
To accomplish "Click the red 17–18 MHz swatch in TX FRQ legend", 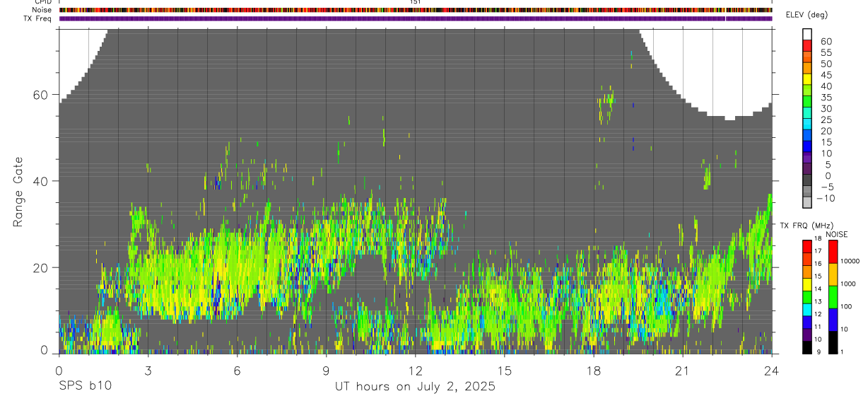I will click(807, 247).
